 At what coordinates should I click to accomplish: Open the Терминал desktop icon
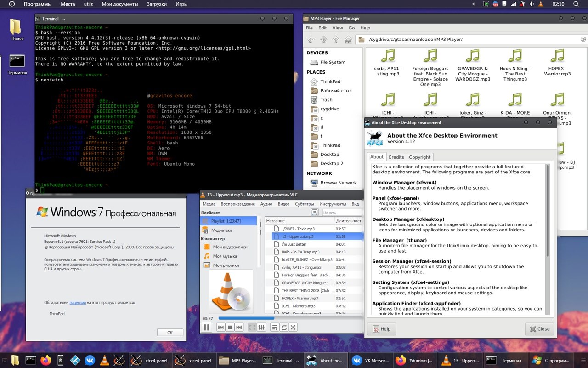coord(17,64)
